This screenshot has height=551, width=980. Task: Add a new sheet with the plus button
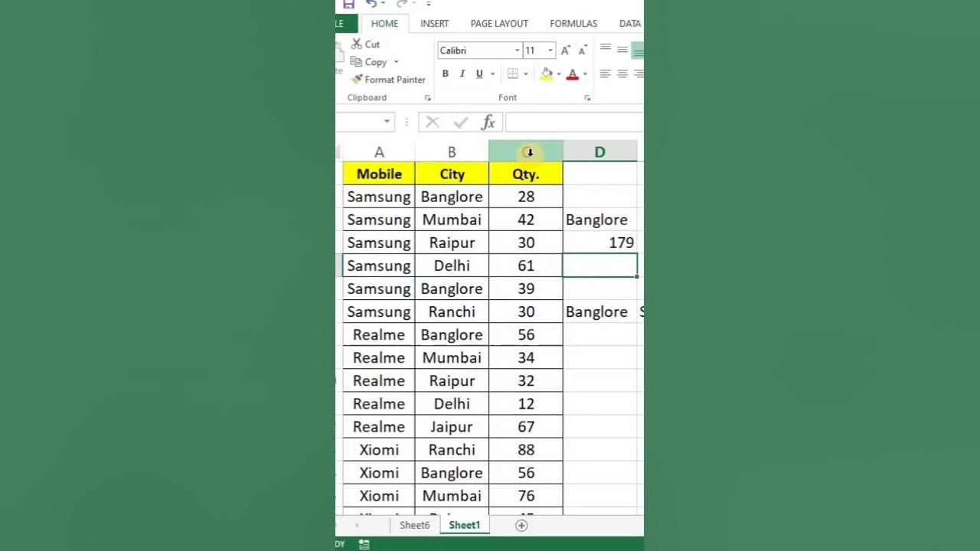521,525
